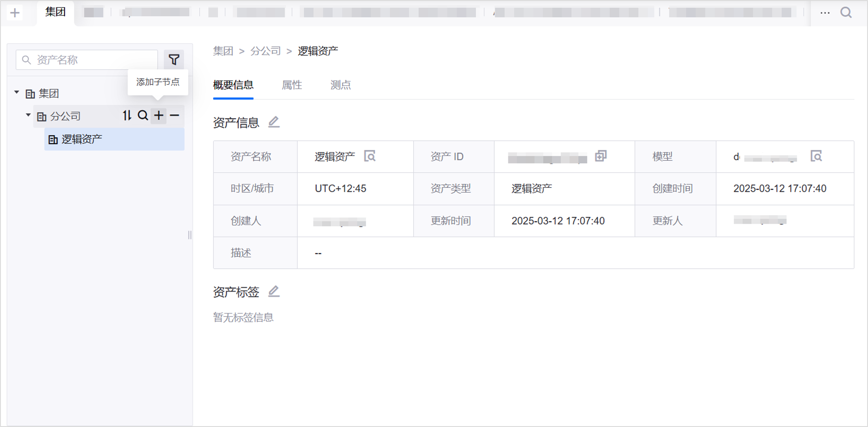868x427 pixels.
Task: Select 逻辑资产 in the asset tree
Action: point(81,139)
